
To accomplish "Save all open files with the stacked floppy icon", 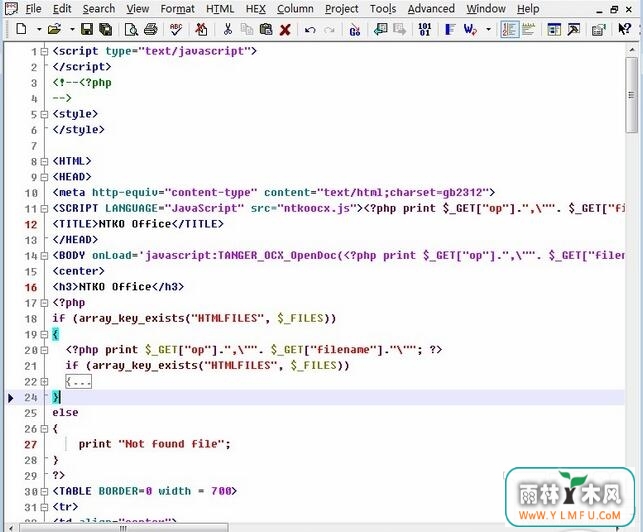I will (x=105, y=29).
